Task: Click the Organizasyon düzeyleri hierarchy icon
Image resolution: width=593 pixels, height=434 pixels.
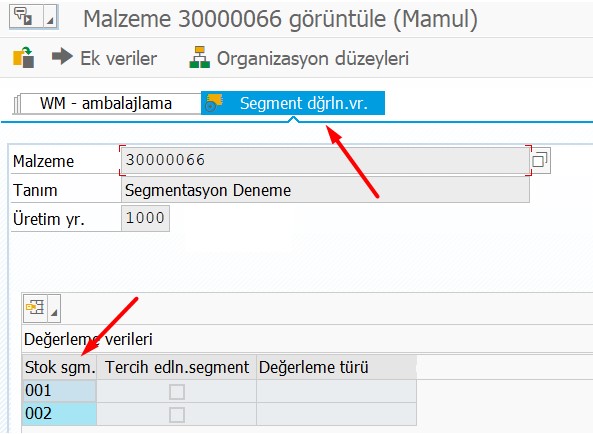Action: [x=200, y=57]
